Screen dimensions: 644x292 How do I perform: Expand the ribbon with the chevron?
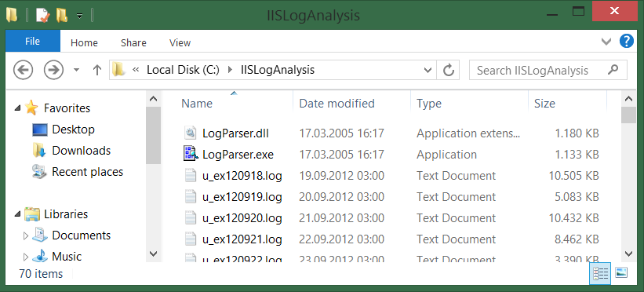point(606,41)
